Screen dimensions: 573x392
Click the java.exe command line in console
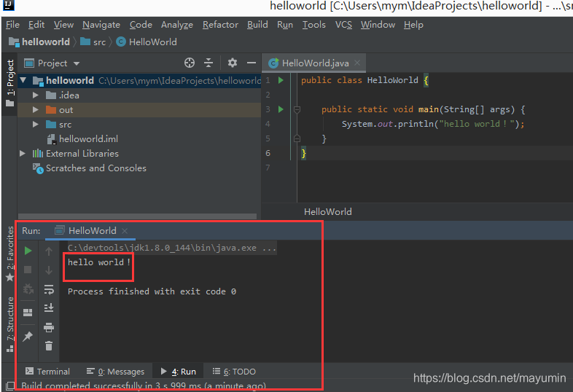pyautogui.click(x=172, y=248)
